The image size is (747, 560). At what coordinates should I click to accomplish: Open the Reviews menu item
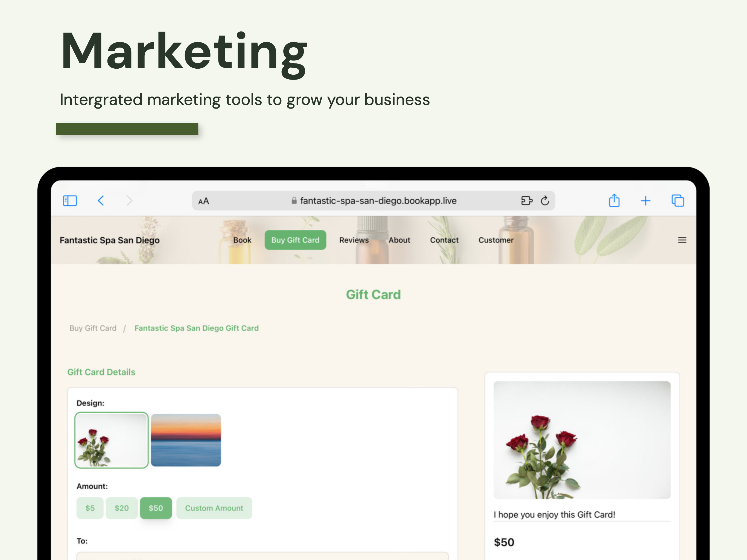354,240
